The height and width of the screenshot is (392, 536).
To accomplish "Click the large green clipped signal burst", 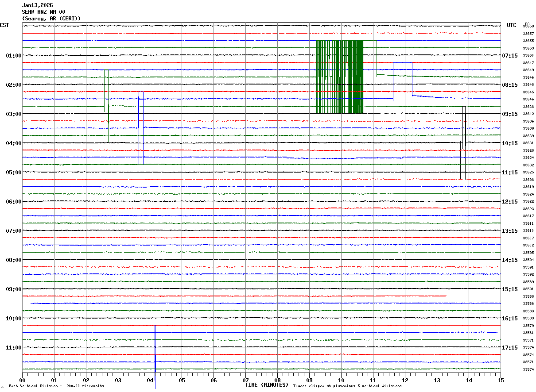I will [340, 77].
